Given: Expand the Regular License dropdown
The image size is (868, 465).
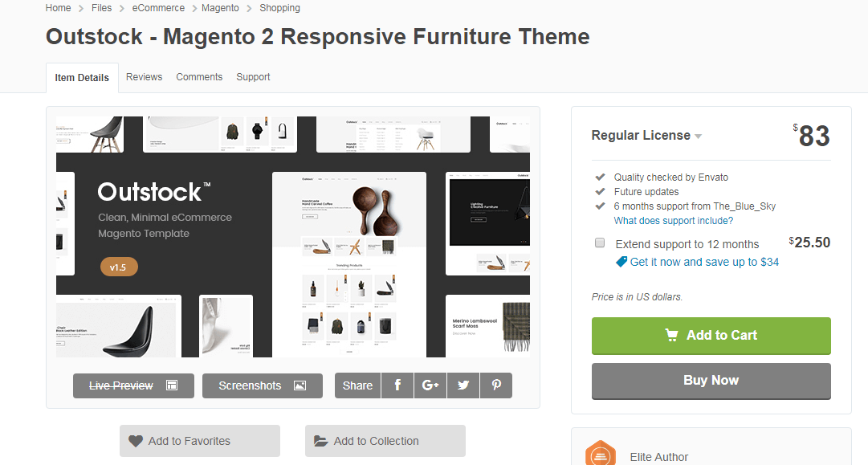Looking at the screenshot, I should click(646, 136).
